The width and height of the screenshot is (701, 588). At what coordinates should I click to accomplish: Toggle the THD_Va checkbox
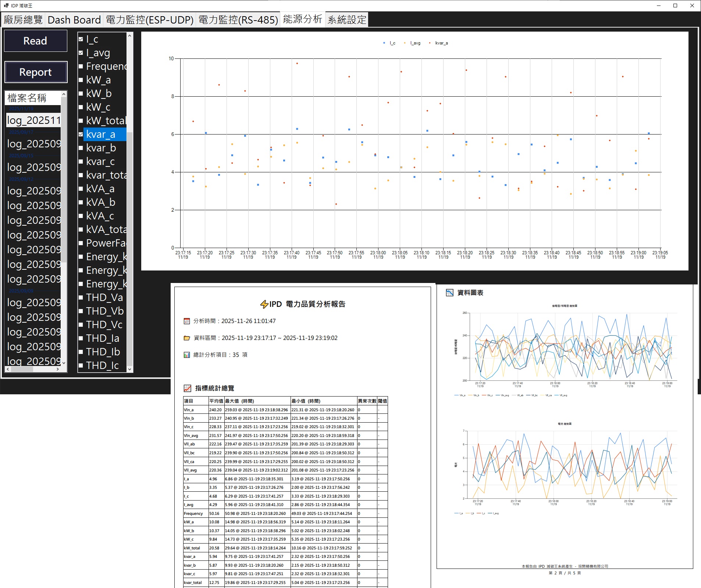click(x=81, y=298)
